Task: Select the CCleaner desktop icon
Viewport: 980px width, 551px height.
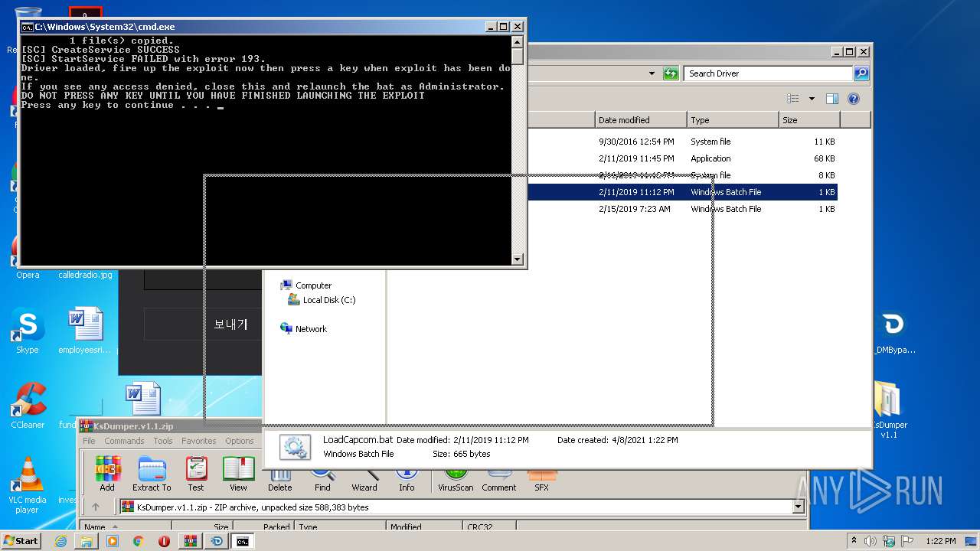Action: coord(28,406)
